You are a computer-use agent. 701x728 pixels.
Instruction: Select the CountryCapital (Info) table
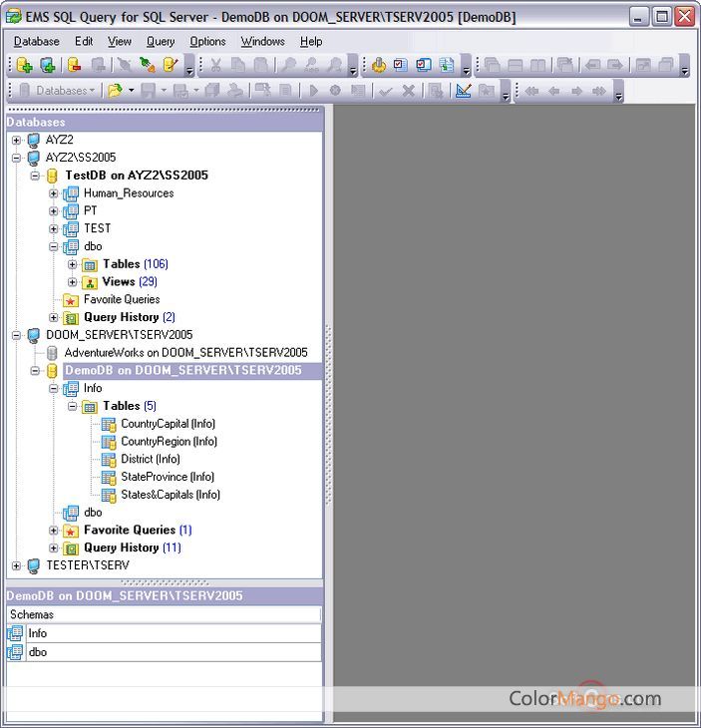pyautogui.click(x=169, y=424)
